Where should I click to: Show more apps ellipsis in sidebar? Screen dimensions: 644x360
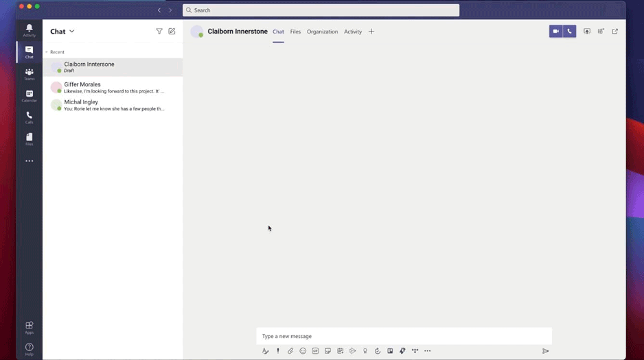[29, 160]
